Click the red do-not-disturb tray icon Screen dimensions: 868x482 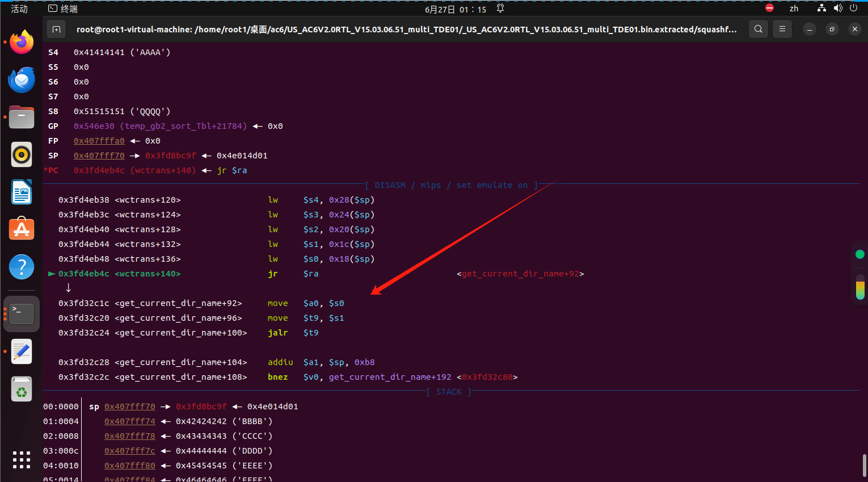pos(769,8)
